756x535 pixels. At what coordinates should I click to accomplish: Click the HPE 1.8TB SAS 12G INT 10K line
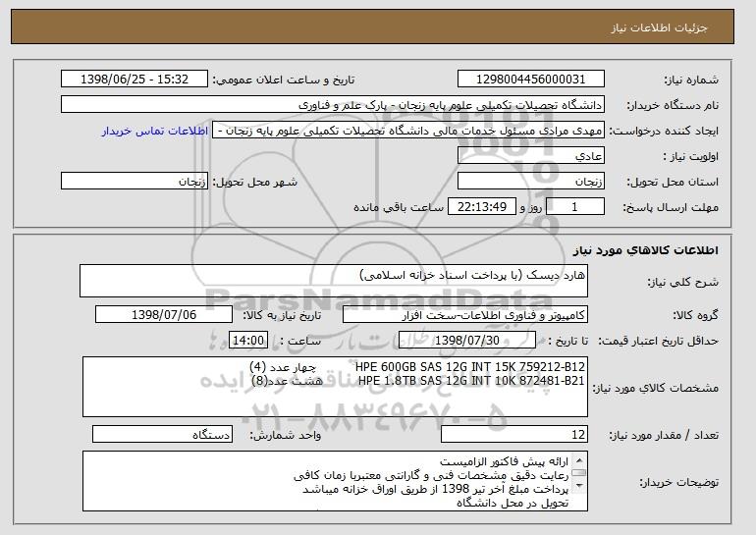[x=471, y=381]
